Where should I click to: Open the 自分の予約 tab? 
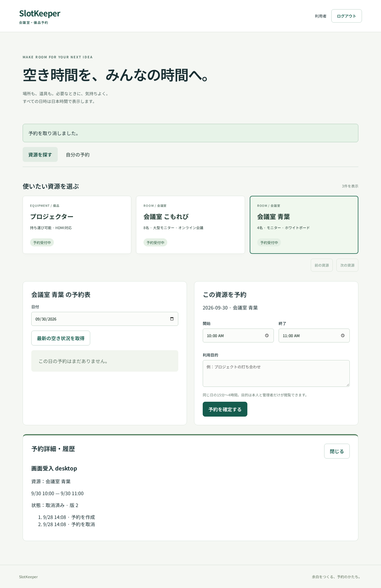[x=78, y=154]
